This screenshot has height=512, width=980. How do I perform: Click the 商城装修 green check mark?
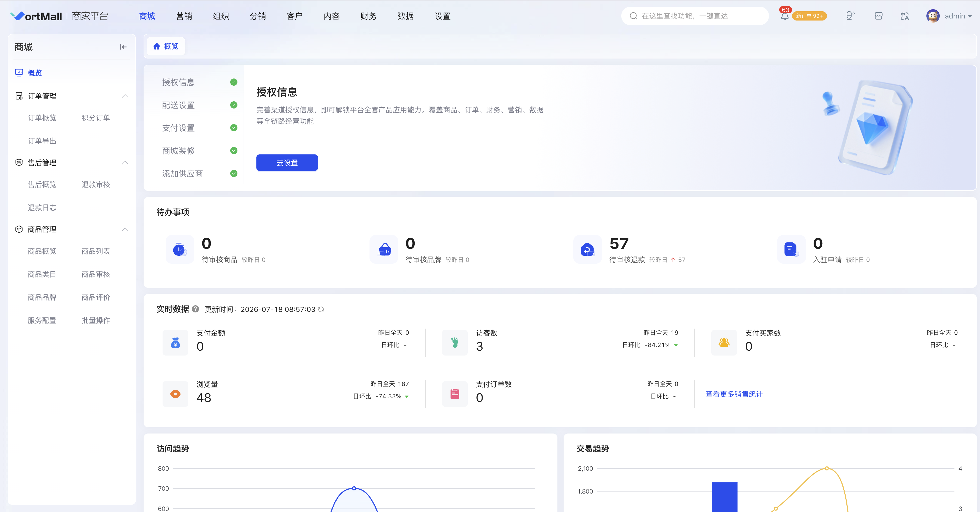[234, 150]
